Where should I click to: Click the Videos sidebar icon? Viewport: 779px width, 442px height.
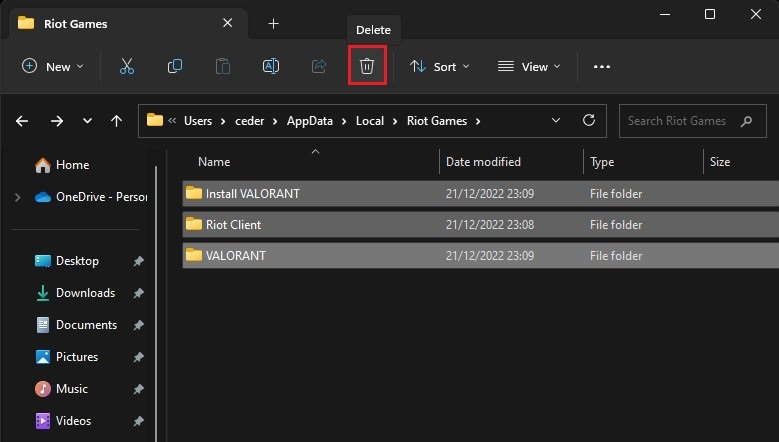[43, 421]
